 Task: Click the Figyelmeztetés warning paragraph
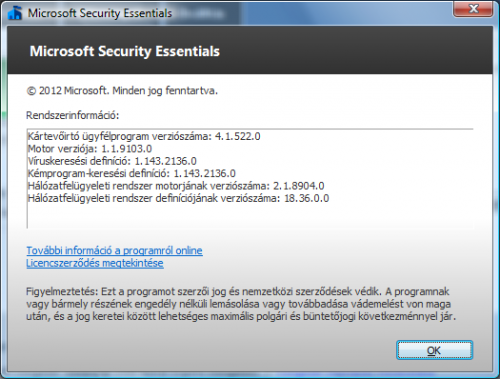tap(241, 304)
